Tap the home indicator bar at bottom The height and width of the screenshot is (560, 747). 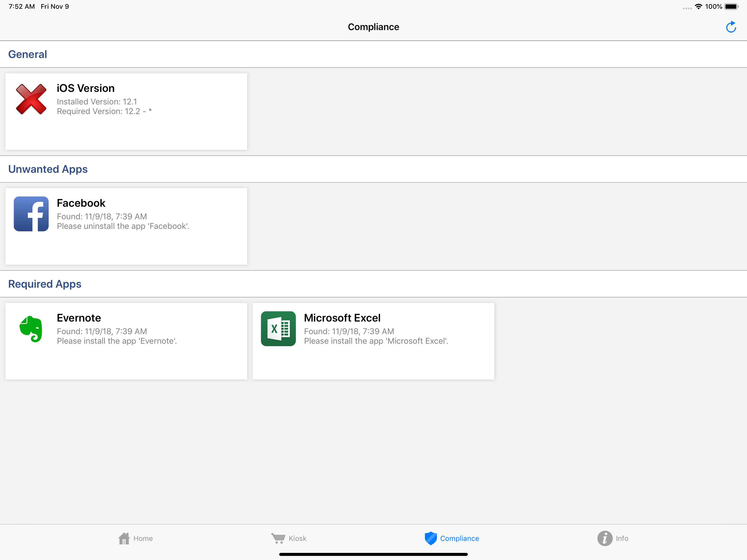[373, 554]
